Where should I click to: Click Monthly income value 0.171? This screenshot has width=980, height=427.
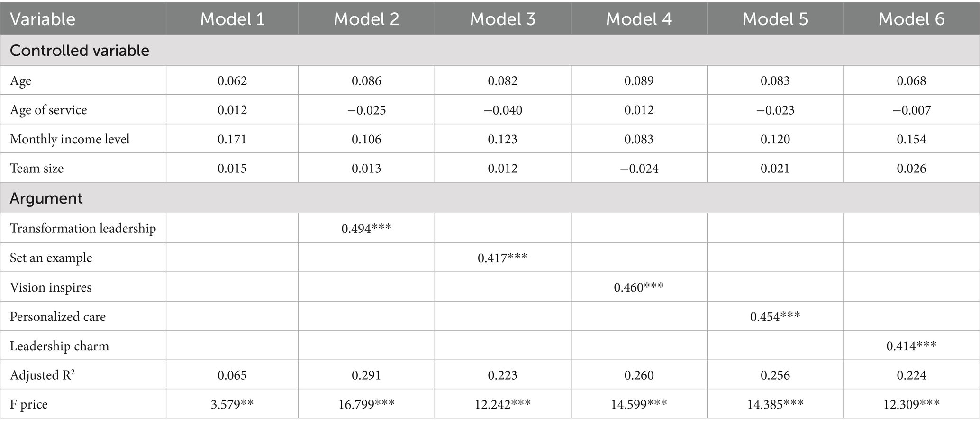(232, 140)
